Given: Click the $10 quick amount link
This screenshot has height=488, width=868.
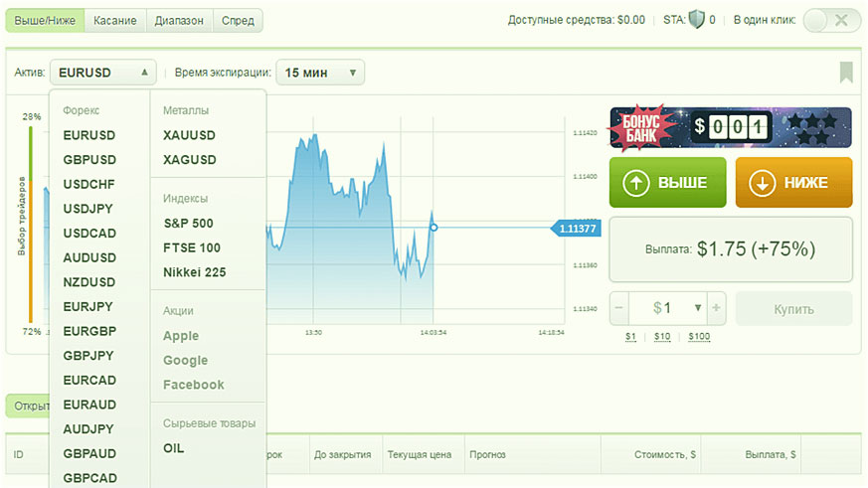Looking at the screenshot, I should [662, 337].
